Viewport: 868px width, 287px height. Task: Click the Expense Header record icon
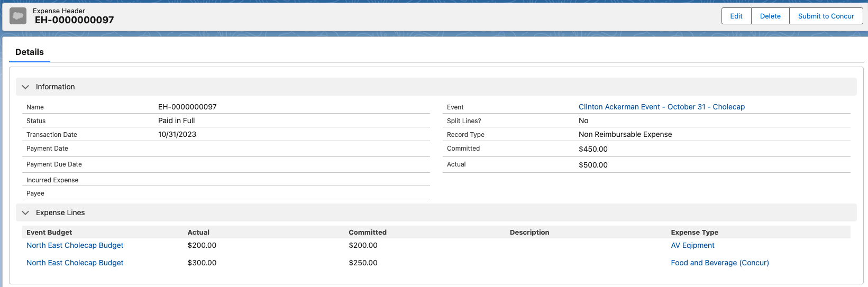18,16
